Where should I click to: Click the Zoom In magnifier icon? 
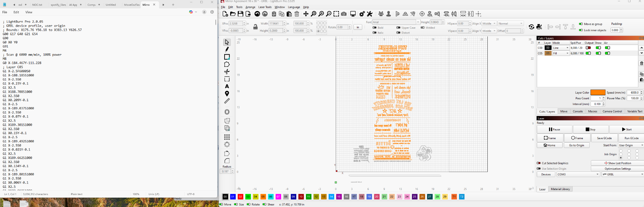(x=321, y=14)
